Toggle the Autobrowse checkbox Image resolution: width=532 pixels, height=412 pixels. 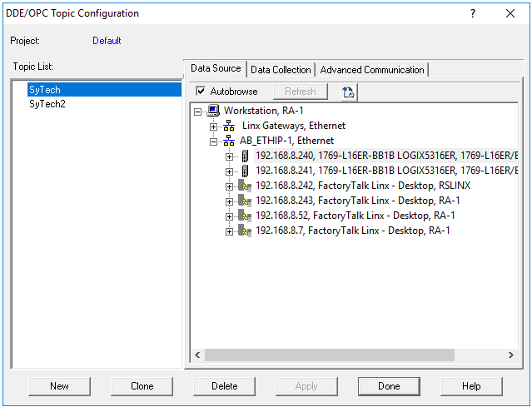click(201, 92)
